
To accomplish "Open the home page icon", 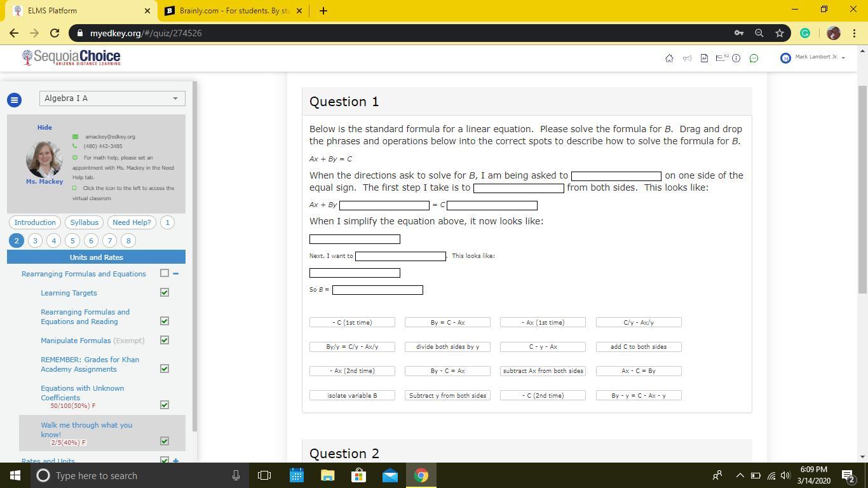I will tap(669, 58).
